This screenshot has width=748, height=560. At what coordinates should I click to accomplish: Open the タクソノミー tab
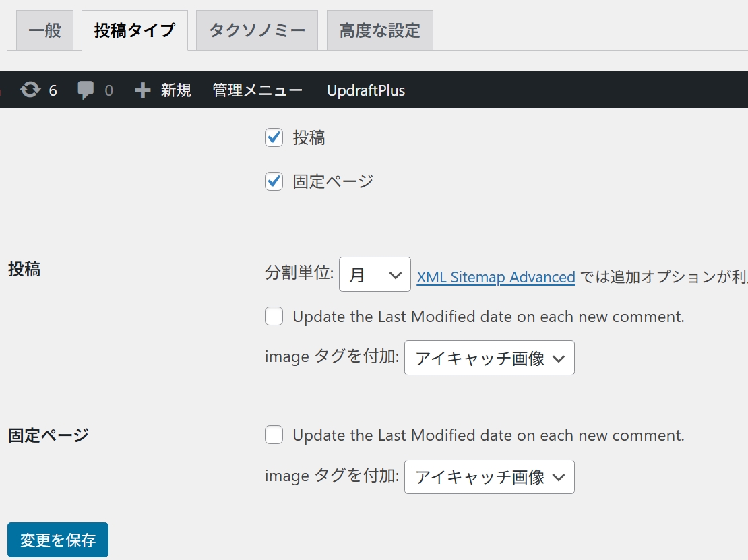pos(256,30)
